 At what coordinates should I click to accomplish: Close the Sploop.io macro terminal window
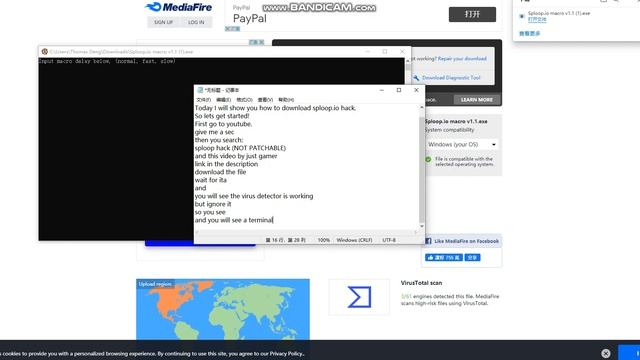(402, 52)
